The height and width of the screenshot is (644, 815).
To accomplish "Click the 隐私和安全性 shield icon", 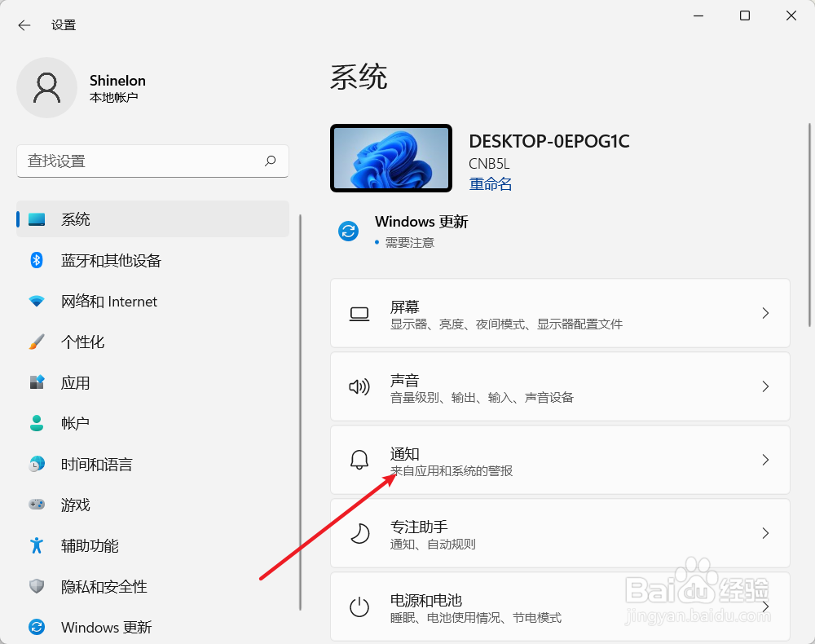I will [37, 586].
